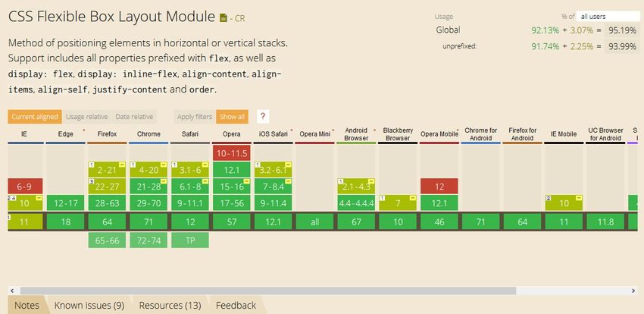The width and height of the screenshot is (644, 314).
Task: Switch to Usage relative view
Action: coord(86,117)
